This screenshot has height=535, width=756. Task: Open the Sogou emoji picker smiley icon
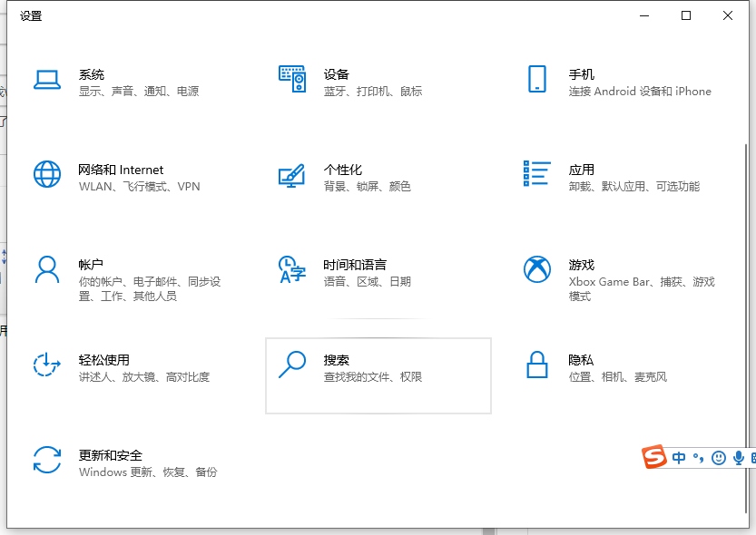pos(718,457)
